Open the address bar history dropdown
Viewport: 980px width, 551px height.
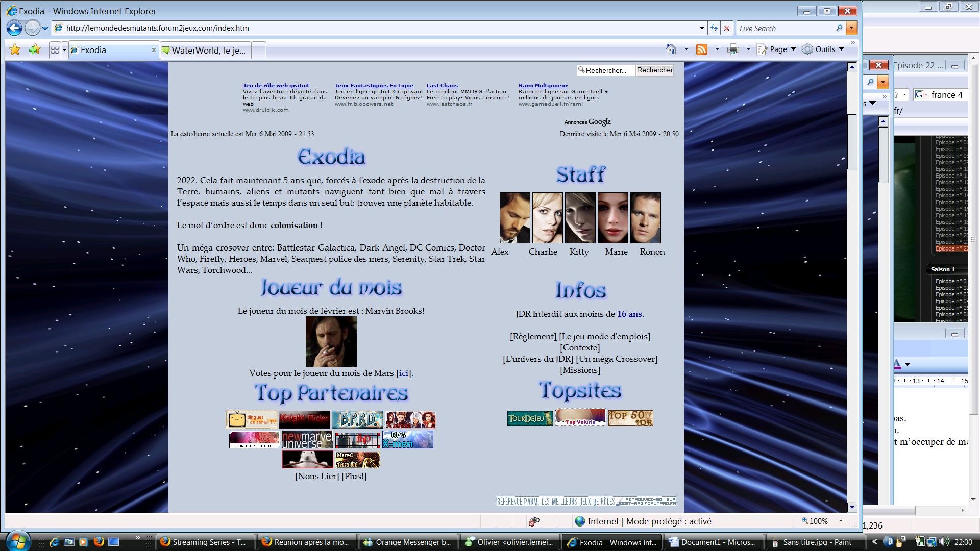pos(702,28)
